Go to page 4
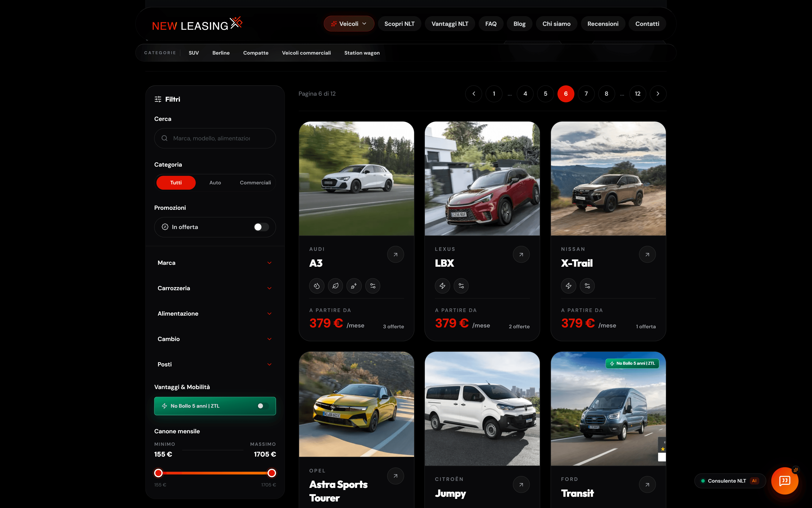The width and height of the screenshot is (812, 508). [525, 94]
